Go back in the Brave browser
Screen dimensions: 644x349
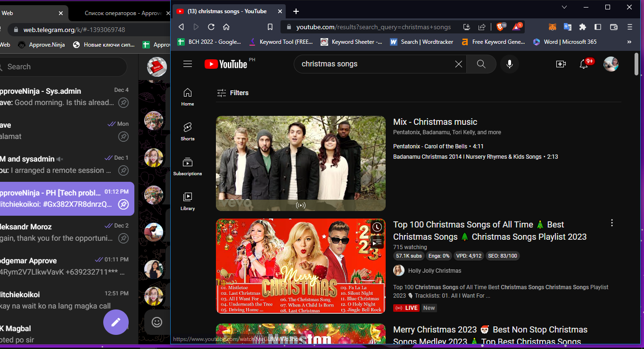(x=181, y=27)
